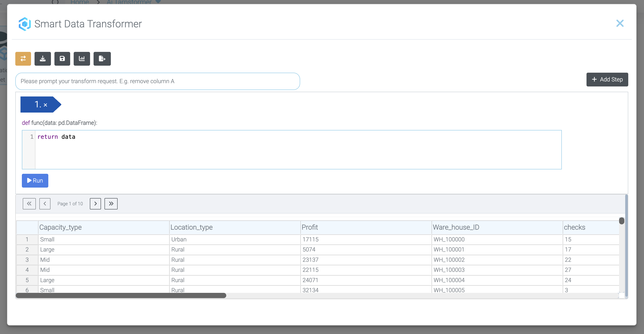Click the vertical table scrollbar thumb

pos(621,221)
